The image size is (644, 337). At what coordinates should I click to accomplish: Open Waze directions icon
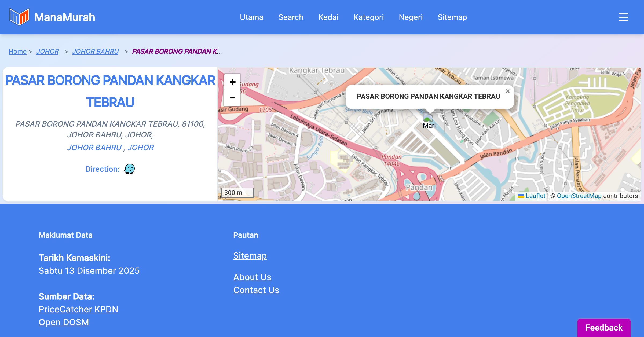[x=129, y=169]
